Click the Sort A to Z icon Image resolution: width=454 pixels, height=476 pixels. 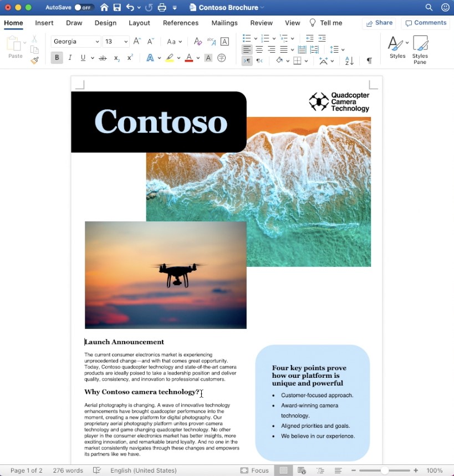(x=349, y=60)
